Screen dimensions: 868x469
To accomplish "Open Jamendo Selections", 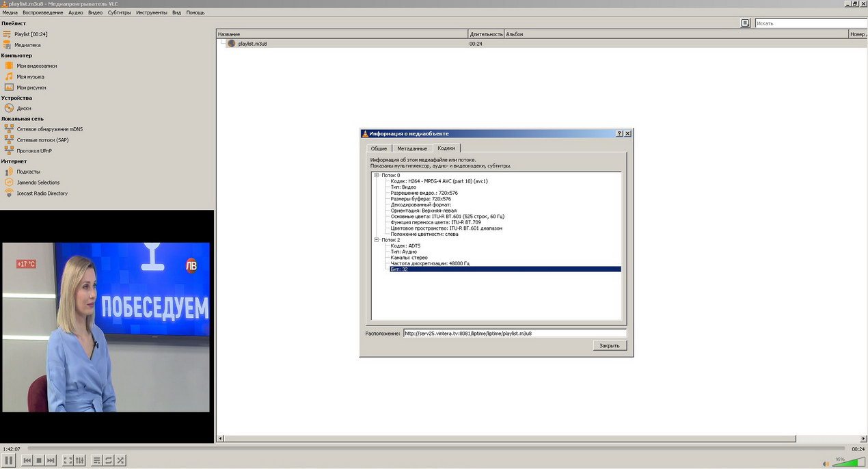I will click(x=38, y=183).
